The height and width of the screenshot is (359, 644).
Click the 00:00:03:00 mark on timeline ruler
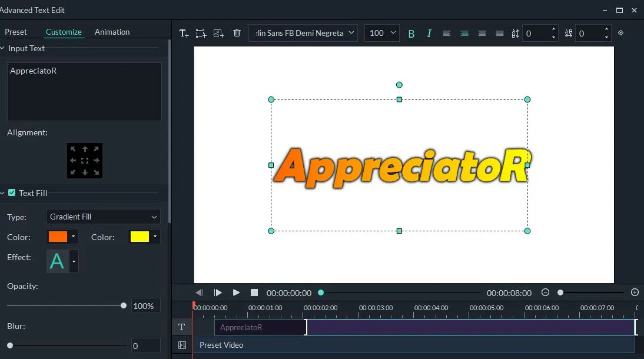(376, 308)
